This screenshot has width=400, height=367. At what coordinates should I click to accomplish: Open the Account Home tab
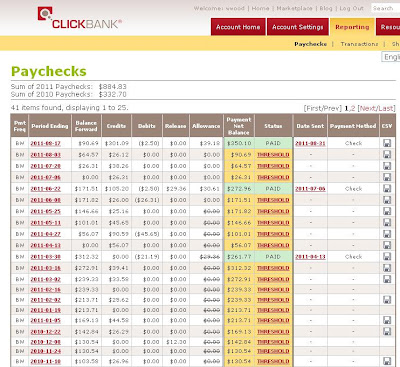[238, 27]
